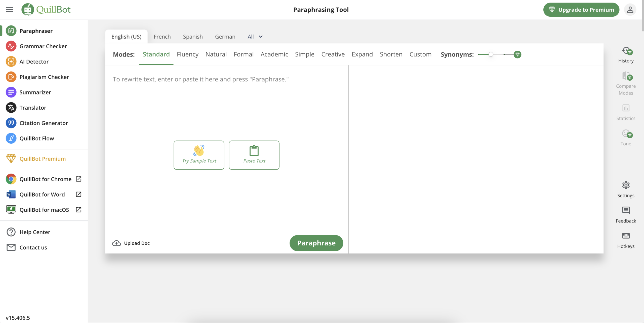Click the QuillBot robot logo
This screenshot has width=644, height=323.
coord(28,10)
